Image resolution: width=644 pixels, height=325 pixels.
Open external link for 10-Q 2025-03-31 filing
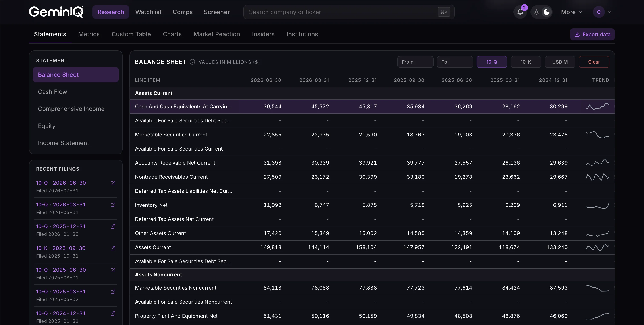click(113, 292)
